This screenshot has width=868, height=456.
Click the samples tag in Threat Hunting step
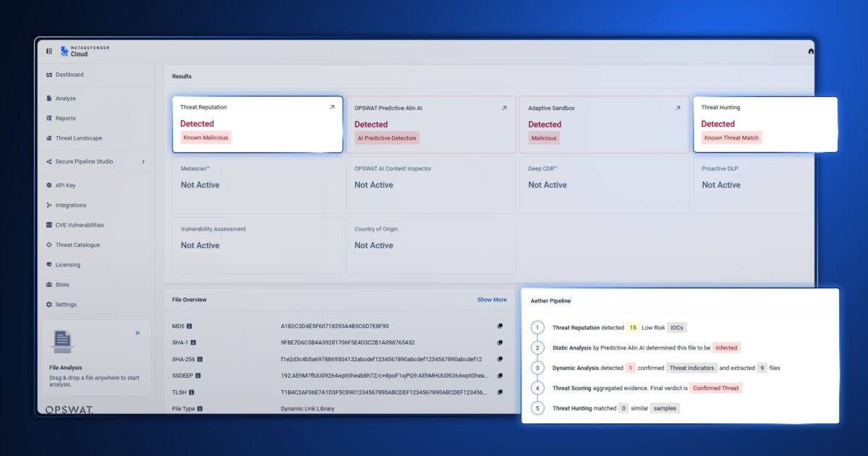coord(665,409)
